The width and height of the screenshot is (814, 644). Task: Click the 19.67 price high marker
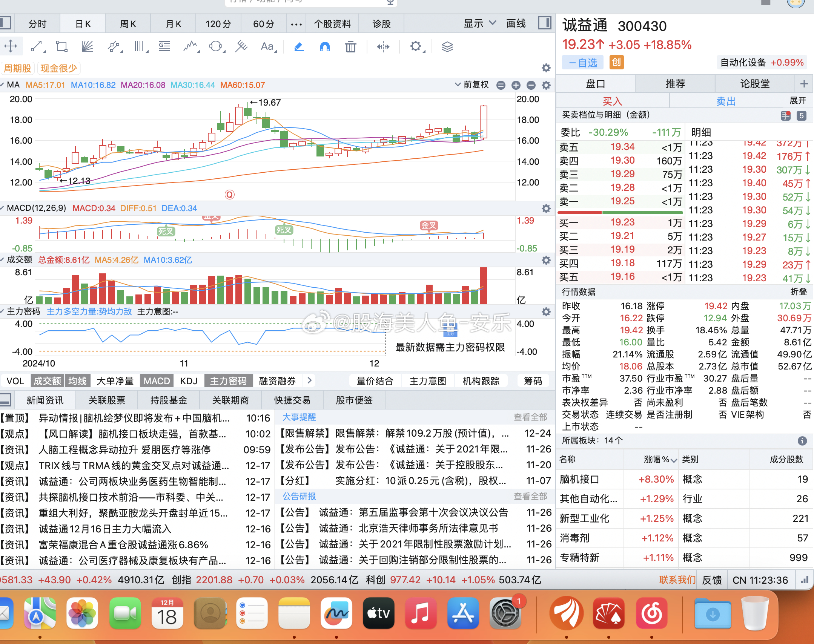266,103
